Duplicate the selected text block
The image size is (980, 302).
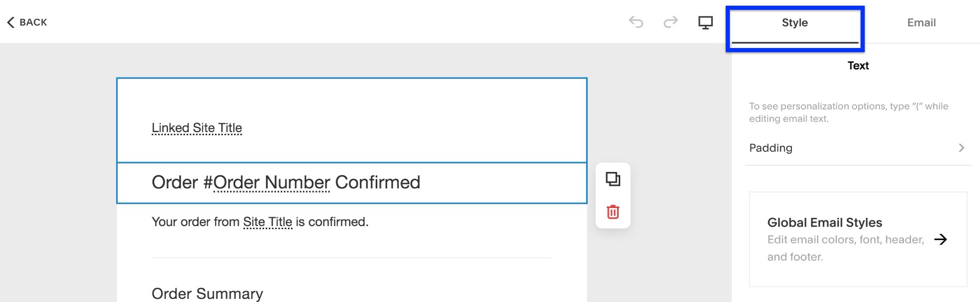613,179
